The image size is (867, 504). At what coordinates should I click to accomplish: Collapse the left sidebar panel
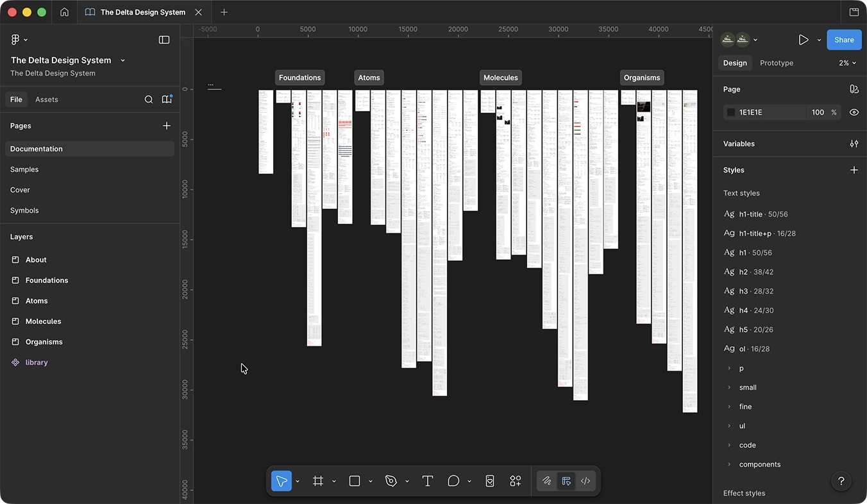click(164, 40)
